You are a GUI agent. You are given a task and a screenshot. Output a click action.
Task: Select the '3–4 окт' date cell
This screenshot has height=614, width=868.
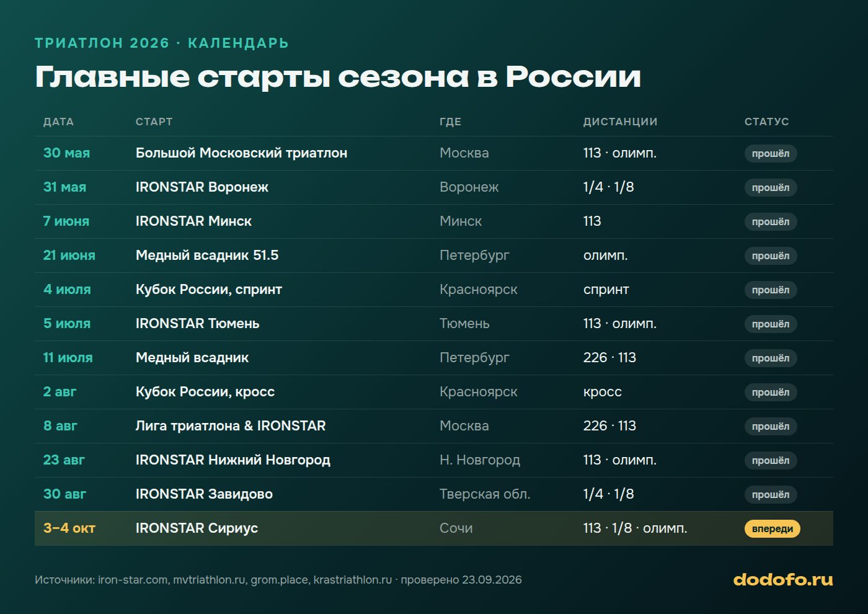click(69, 528)
